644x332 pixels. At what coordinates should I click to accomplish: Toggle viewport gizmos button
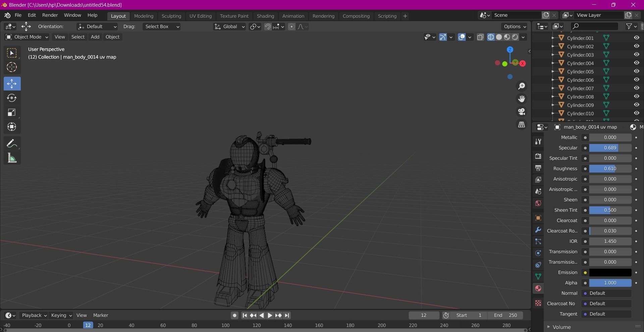point(443,37)
